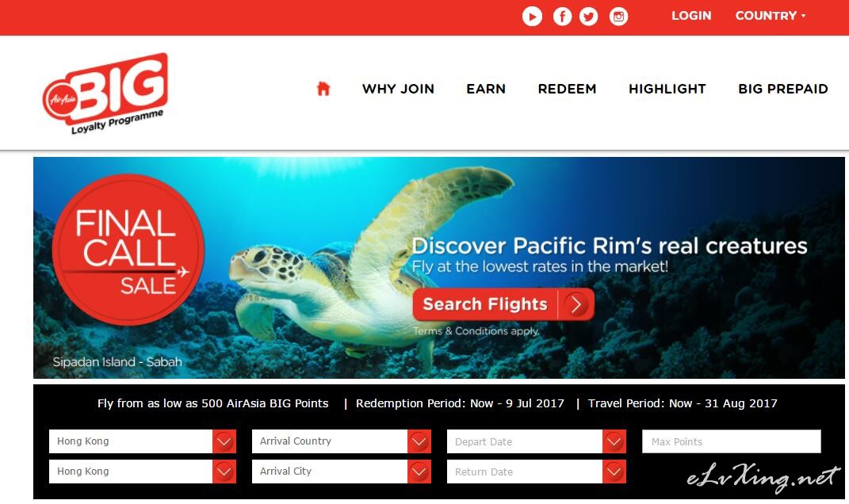Viewport: 849px width, 504px height.
Task: Expand the COUNTRY dropdown in header
Action: click(770, 16)
